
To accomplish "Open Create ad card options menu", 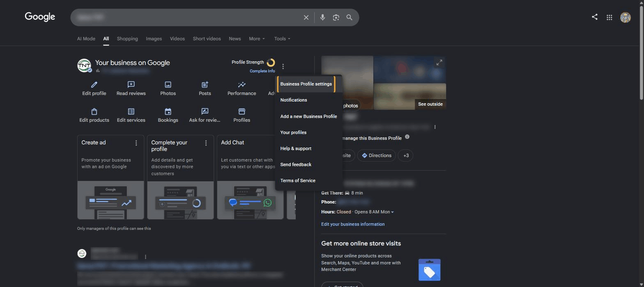I will (136, 143).
